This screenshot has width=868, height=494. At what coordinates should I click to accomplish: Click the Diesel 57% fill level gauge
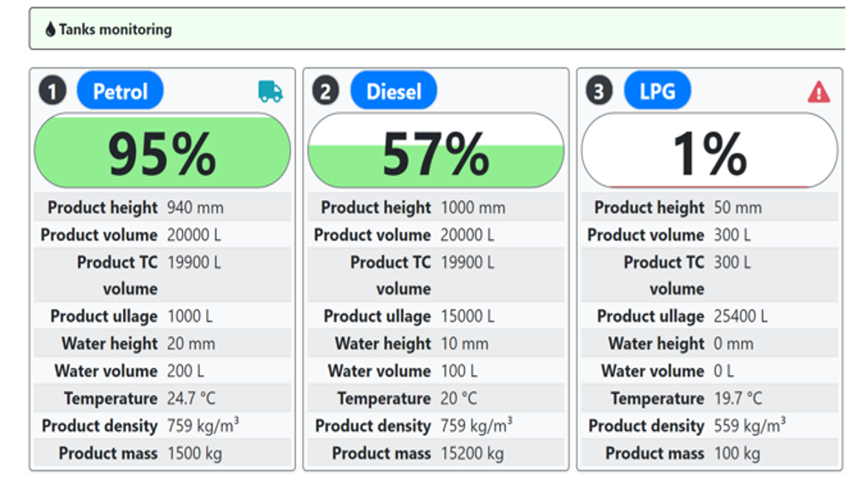pyautogui.click(x=435, y=151)
